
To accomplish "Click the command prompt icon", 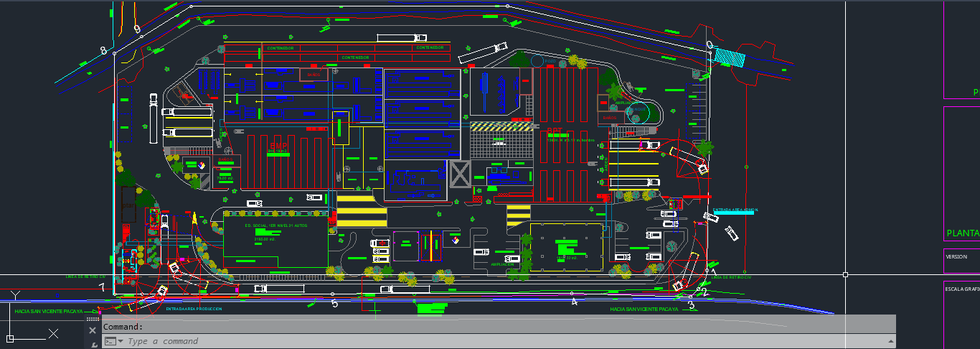I will [x=110, y=341].
